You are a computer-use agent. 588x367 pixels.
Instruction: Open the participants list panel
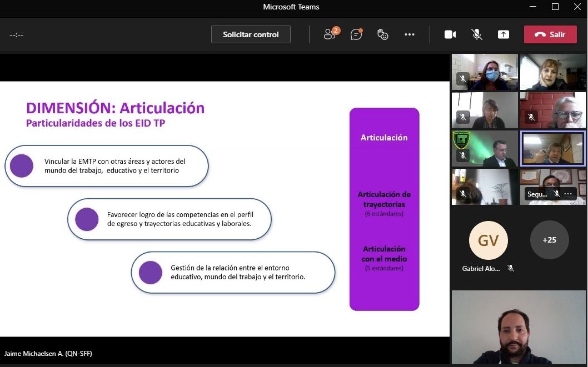(331, 34)
